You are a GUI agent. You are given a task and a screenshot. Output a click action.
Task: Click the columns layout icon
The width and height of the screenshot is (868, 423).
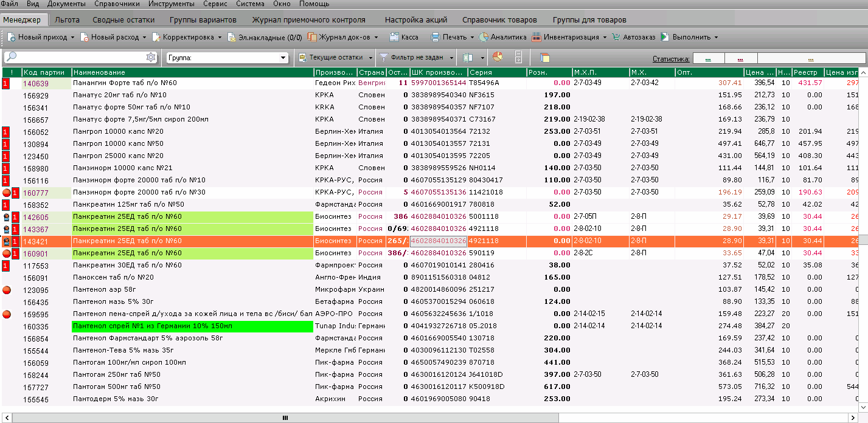pyautogui.click(x=468, y=57)
